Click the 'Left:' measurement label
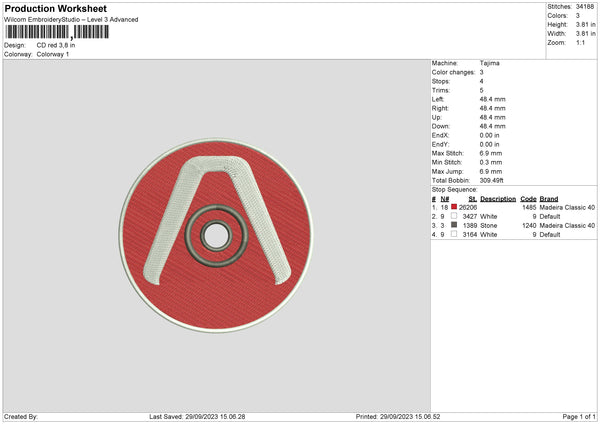600x424 pixels. point(438,99)
